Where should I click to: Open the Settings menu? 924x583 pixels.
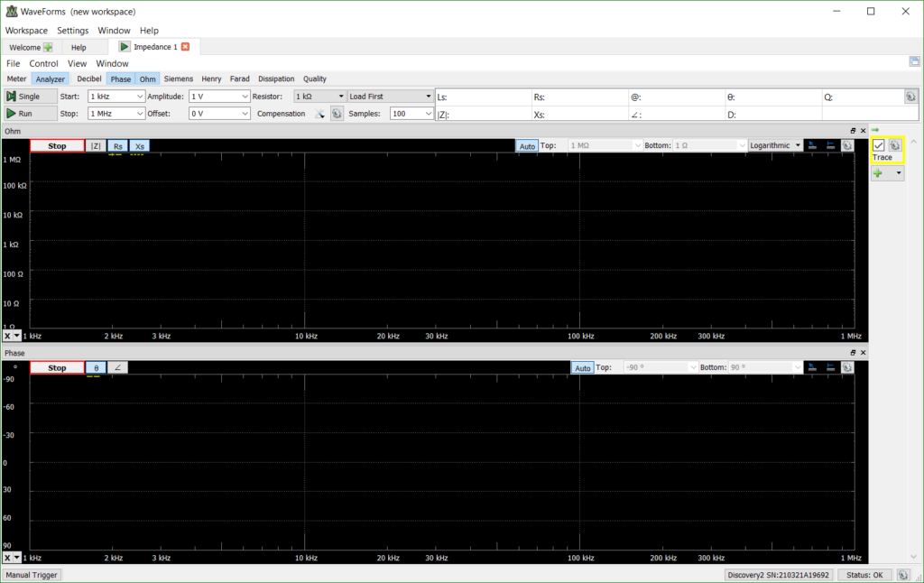coord(72,30)
